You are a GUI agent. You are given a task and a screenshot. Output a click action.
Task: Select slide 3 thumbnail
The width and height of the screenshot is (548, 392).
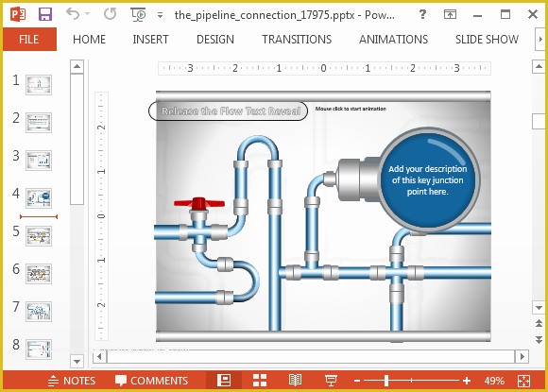[39, 160]
